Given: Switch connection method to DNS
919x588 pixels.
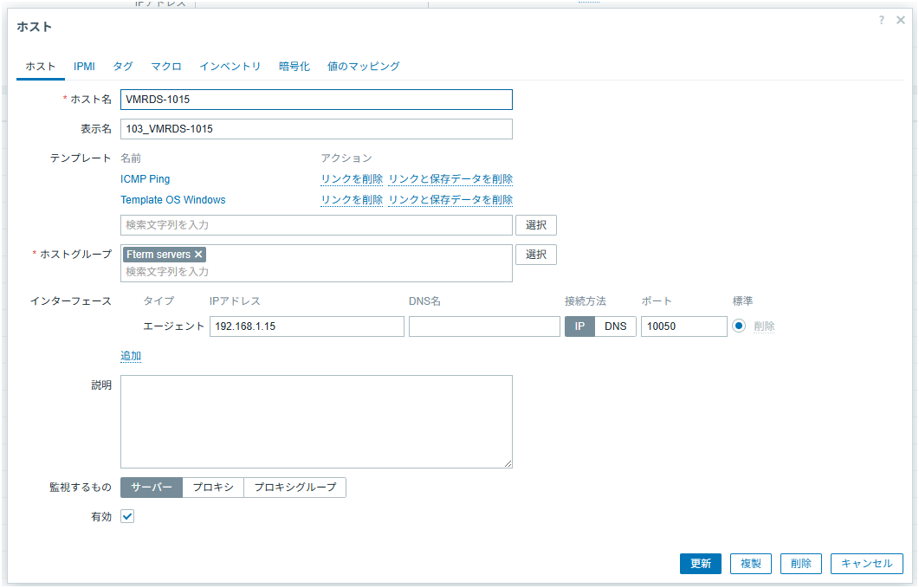Looking at the screenshot, I should (615, 326).
